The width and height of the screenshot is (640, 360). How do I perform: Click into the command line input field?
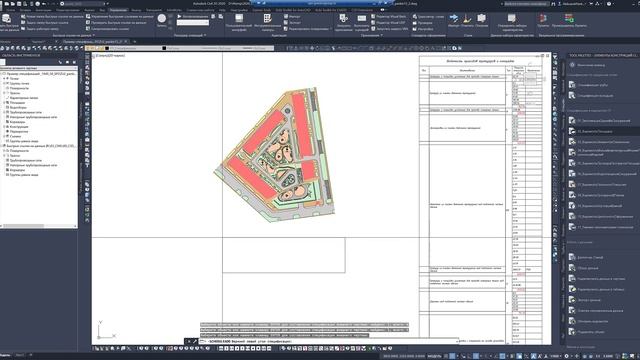coord(327,341)
